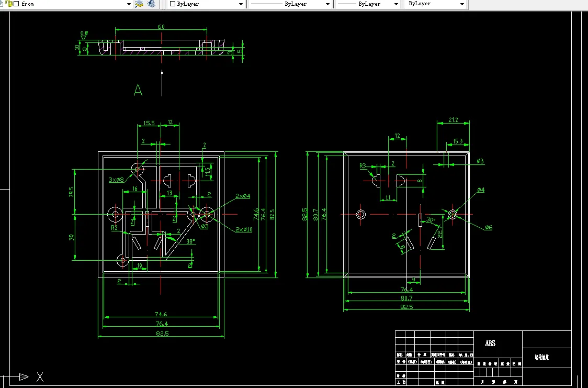The height and width of the screenshot is (388, 588).
Task: Select the 'ø6' diameter callout
Action: [x=488, y=227]
